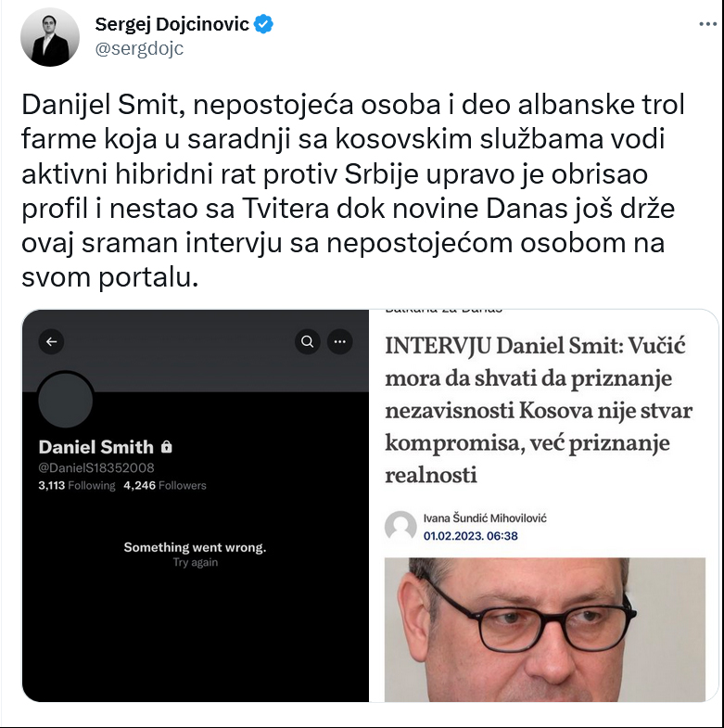The image size is (724, 728).
Task: Open the article photo of the man with glasses
Action: [545, 630]
